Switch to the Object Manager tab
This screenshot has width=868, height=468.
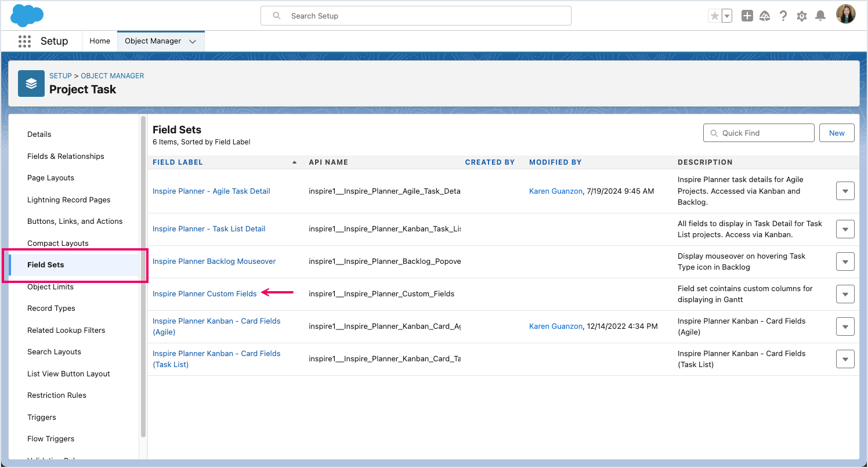click(x=153, y=41)
